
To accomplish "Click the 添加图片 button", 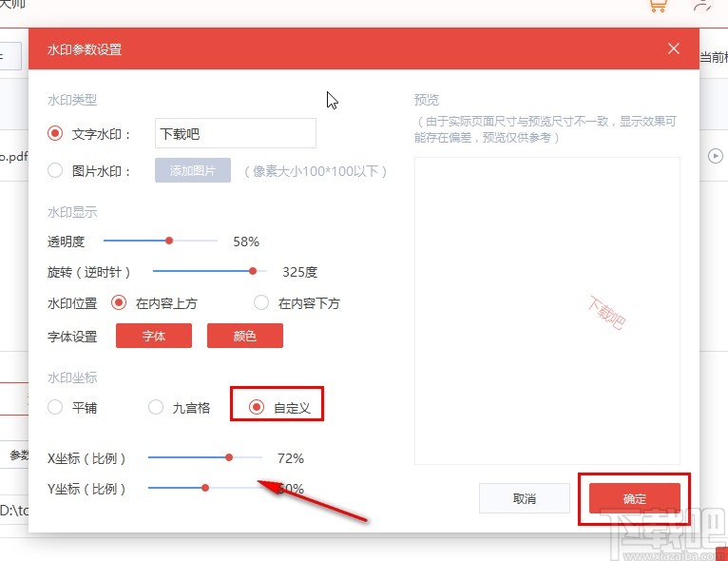I will coord(193,170).
